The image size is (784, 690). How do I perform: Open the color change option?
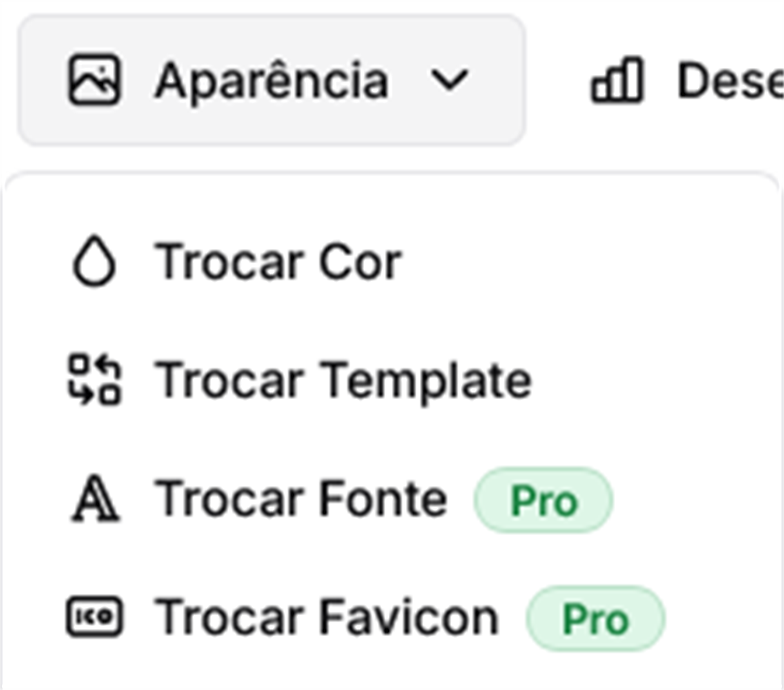coord(278,261)
